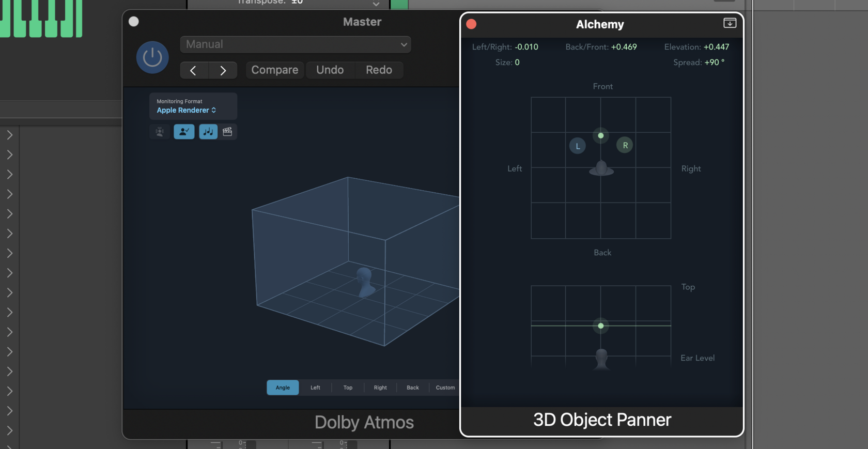Open the Apple Renderer monitoring format menu
868x449 pixels.
point(187,110)
